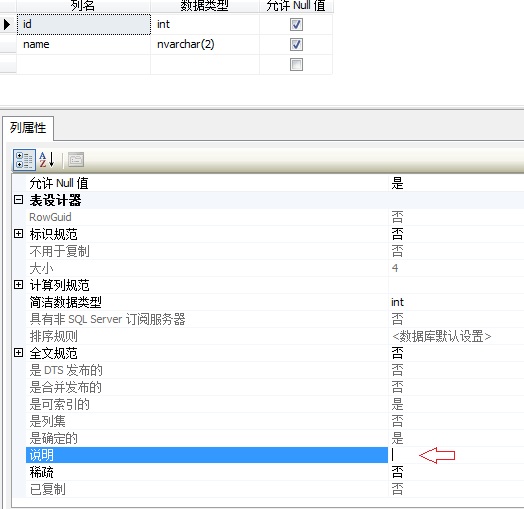524x509 pixels.
Task: Select the 是列集 property row
Action: [x=275, y=421]
